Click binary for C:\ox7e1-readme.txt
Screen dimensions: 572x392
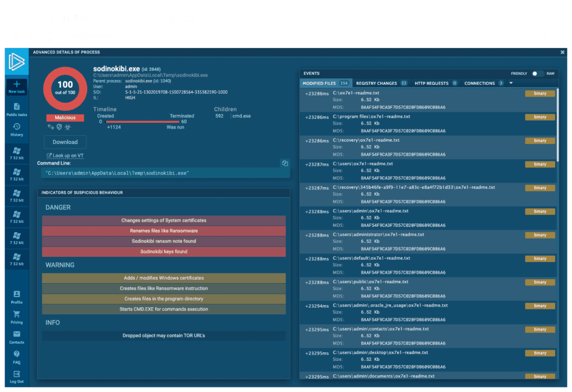(x=540, y=93)
